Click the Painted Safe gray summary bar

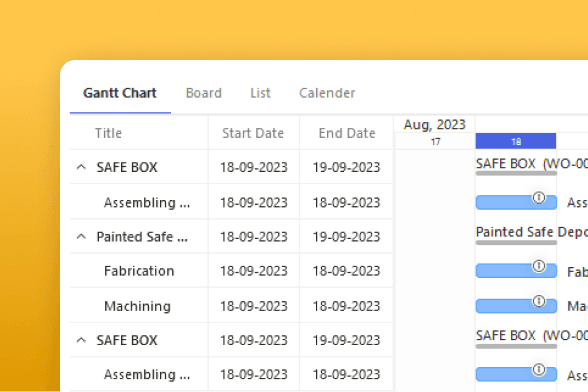[516, 243]
